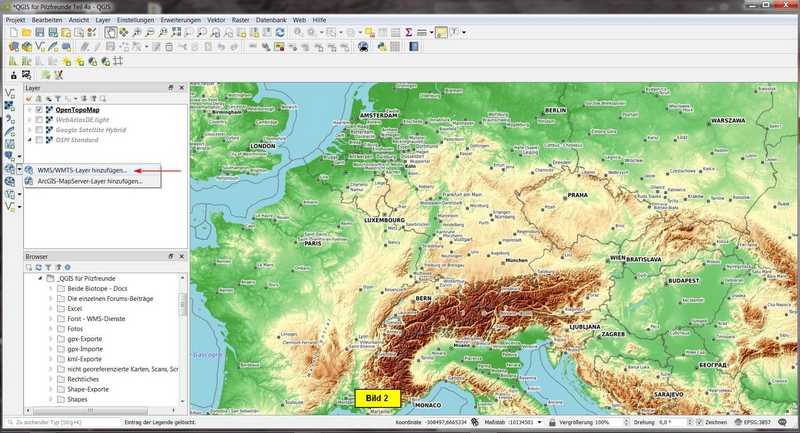Undock the Browser panel
The width and height of the screenshot is (800, 433).
click(x=171, y=256)
